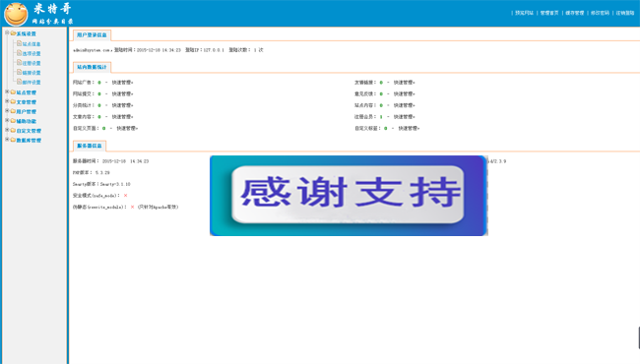This screenshot has height=364, width=640.
Task: Click the page icon beside 注册设置
Action: click(x=19, y=62)
